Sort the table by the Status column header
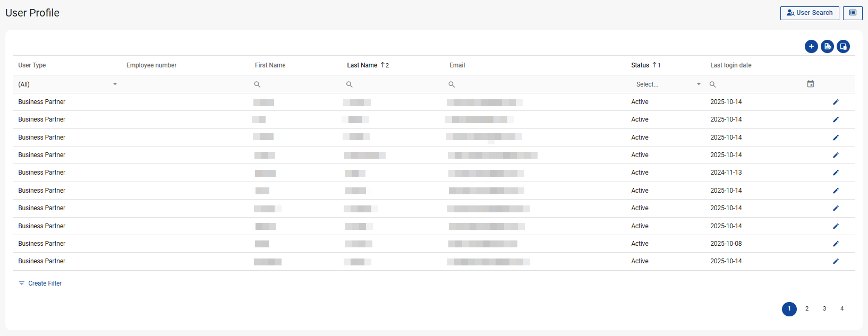 640,65
